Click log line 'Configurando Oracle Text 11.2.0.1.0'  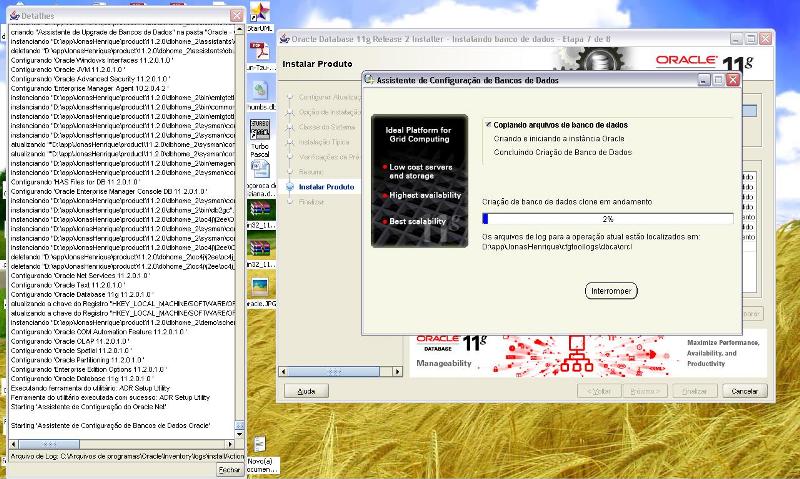pos(67,285)
